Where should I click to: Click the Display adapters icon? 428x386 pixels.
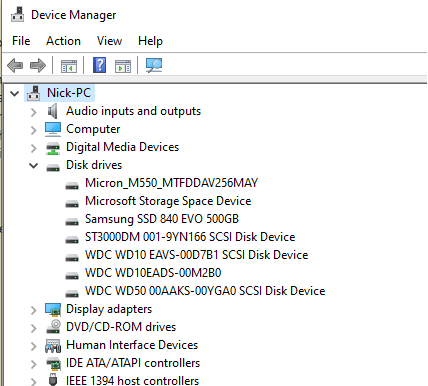[x=53, y=310]
